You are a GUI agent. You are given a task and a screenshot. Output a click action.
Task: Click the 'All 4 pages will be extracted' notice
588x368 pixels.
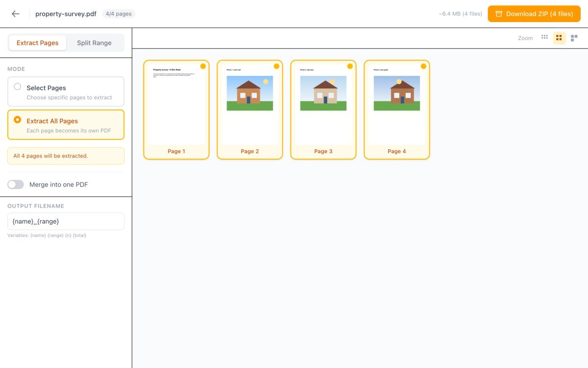point(66,156)
